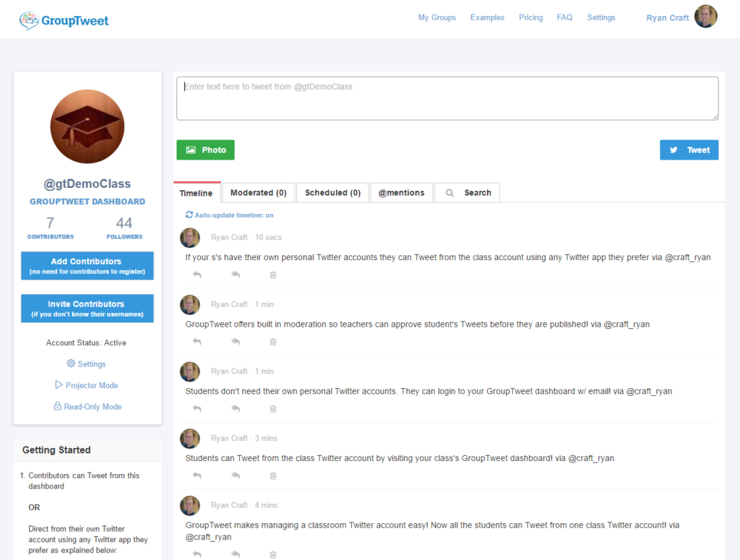Retweet the built in moderation tweet

(x=236, y=342)
